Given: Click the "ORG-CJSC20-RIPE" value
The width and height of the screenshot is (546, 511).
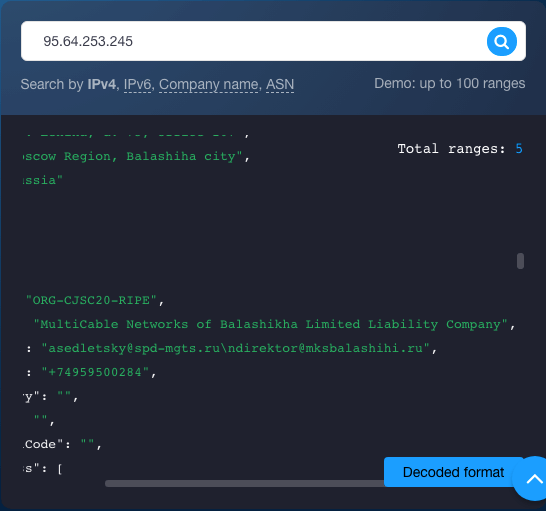Looking at the screenshot, I should tap(91, 300).
